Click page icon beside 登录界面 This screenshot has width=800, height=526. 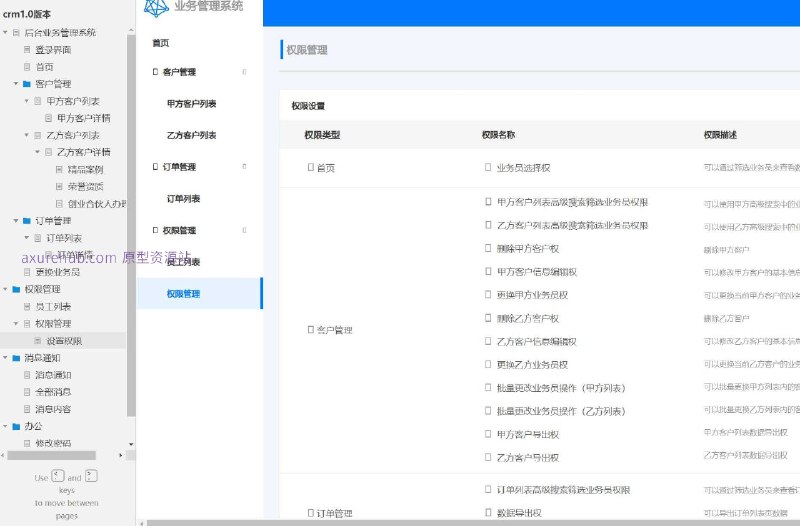28,49
